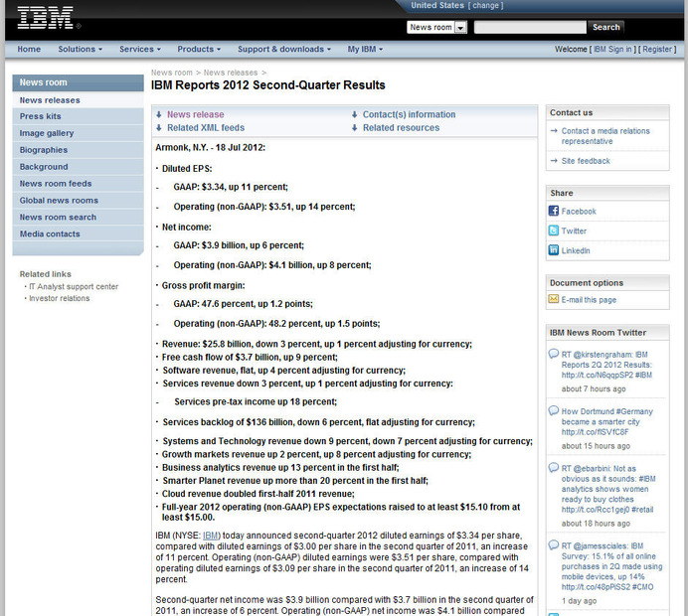Expand the Products menu

click(x=199, y=49)
